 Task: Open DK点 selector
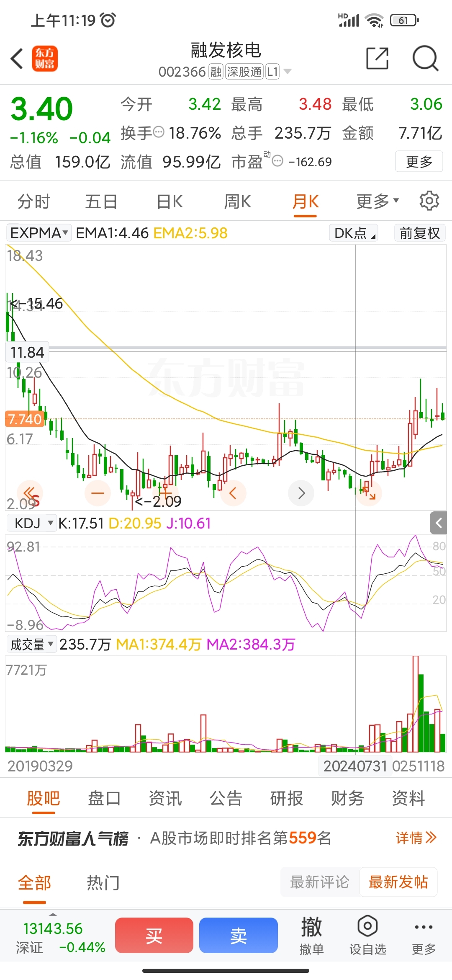coord(354,233)
